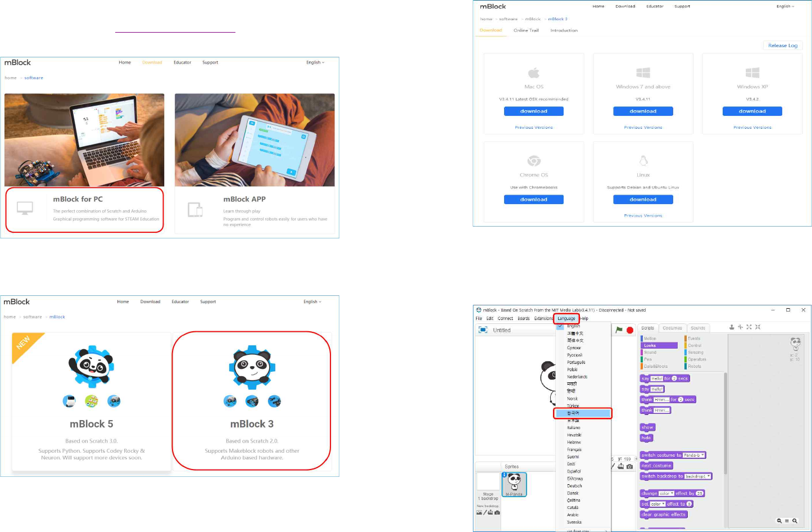Zoom out the scripts area with the magnifier-minus icon
The image size is (812, 532).
point(779,521)
